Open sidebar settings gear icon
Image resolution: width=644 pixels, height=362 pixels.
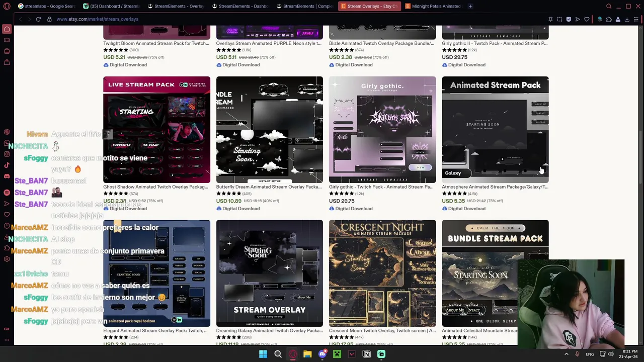[7, 259]
